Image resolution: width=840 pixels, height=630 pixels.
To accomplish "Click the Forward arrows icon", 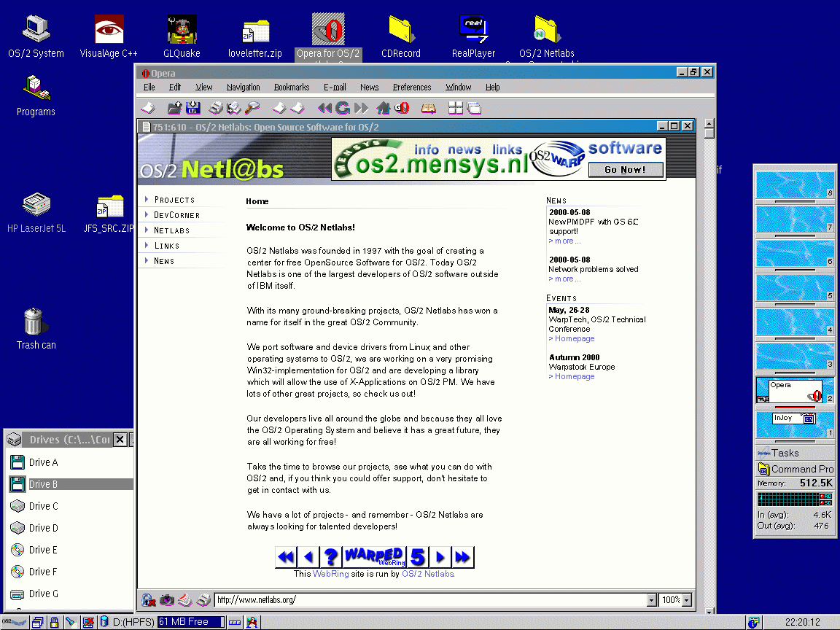I will coord(361,108).
